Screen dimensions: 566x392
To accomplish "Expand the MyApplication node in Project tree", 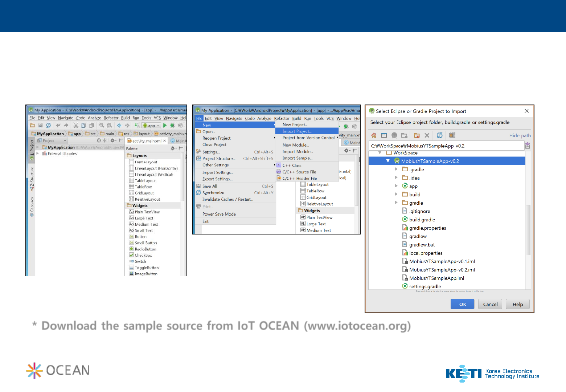I will (38, 147).
